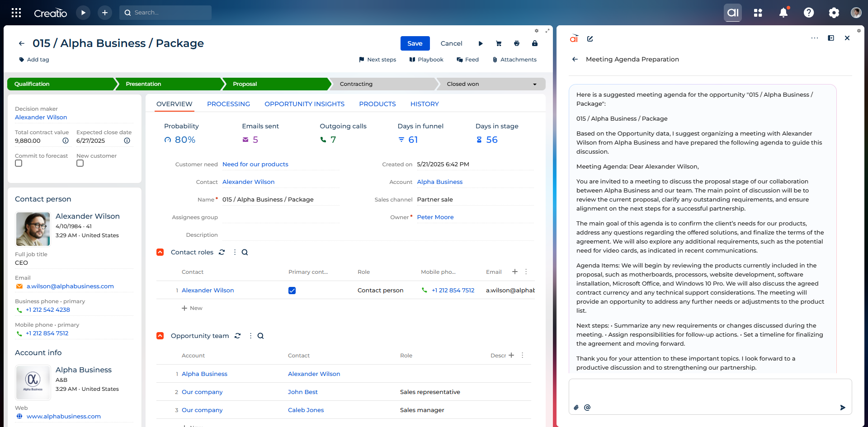Select the OVERVIEW tab
Image resolution: width=868 pixels, height=427 pixels.
point(175,104)
